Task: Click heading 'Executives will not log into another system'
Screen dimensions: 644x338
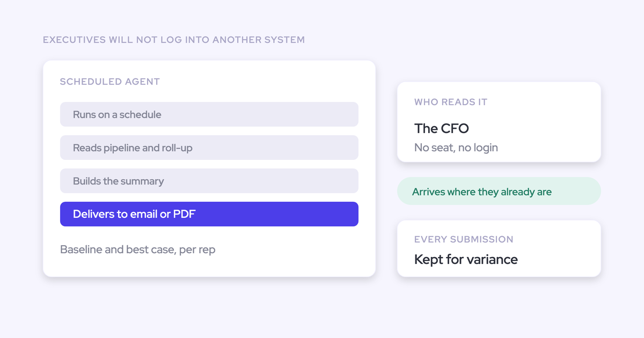Action: (x=174, y=40)
